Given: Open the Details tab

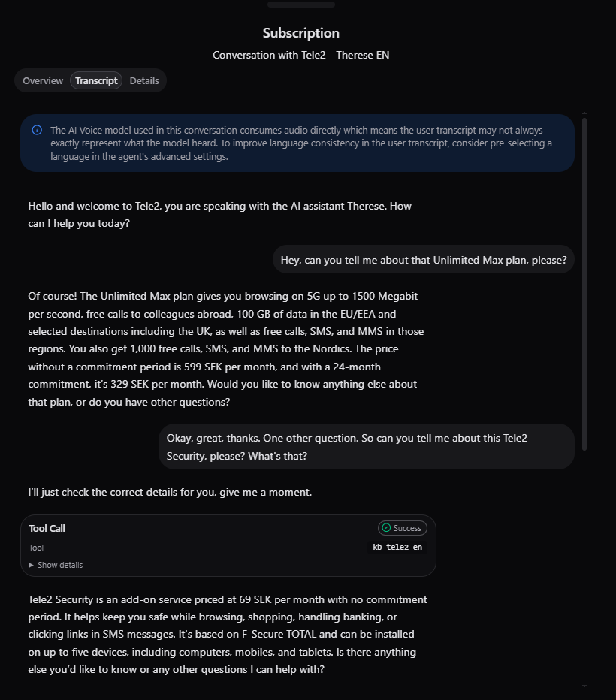Looking at the screenshot, I should [144, 81].
